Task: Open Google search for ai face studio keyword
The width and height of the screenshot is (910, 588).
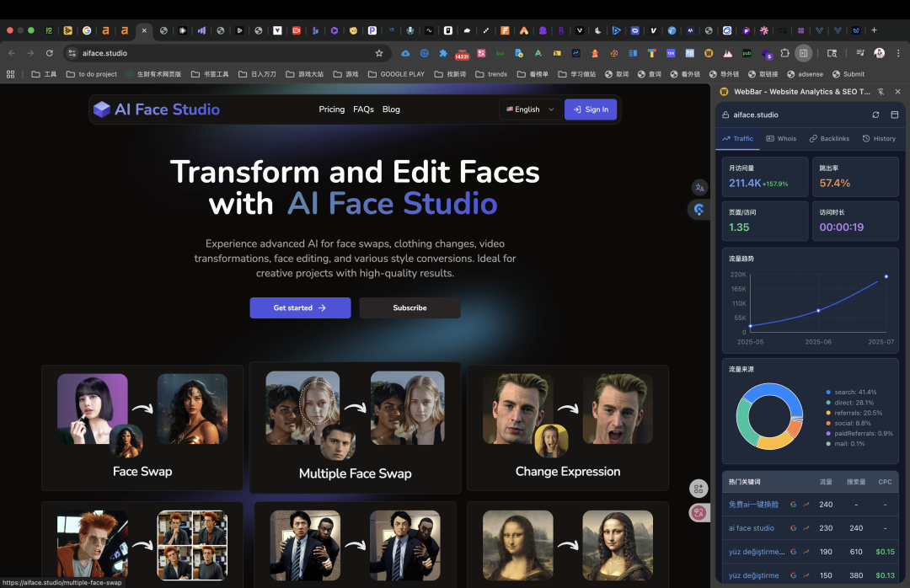Action: click(794, 528)
